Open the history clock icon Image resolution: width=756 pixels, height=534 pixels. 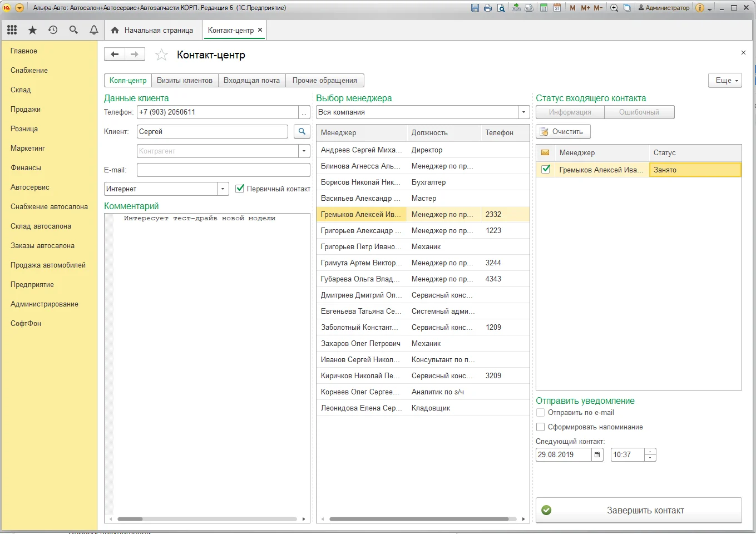(x=53, y=30)
